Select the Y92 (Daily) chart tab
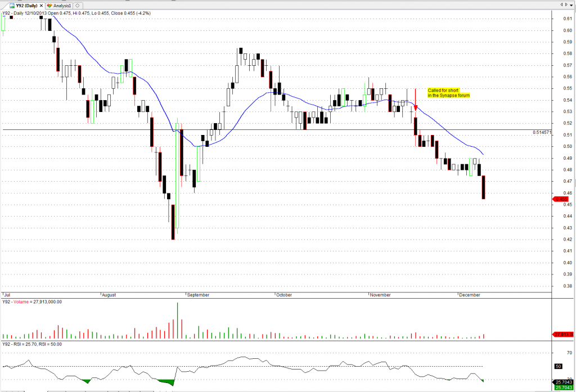576x392 pixels. coord(26,5)
